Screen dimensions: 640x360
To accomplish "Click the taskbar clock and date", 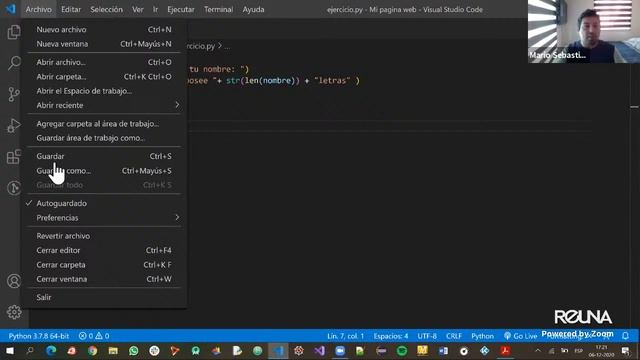I will click(601, 351).
